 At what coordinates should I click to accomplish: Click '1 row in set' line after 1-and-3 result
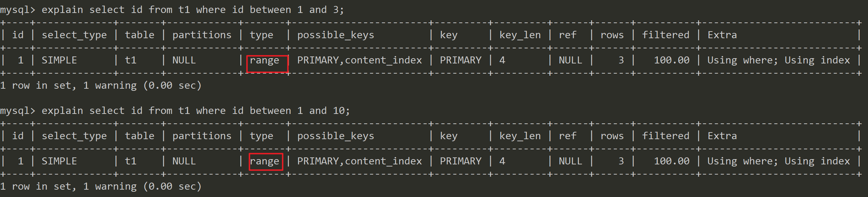coord(101,86)
